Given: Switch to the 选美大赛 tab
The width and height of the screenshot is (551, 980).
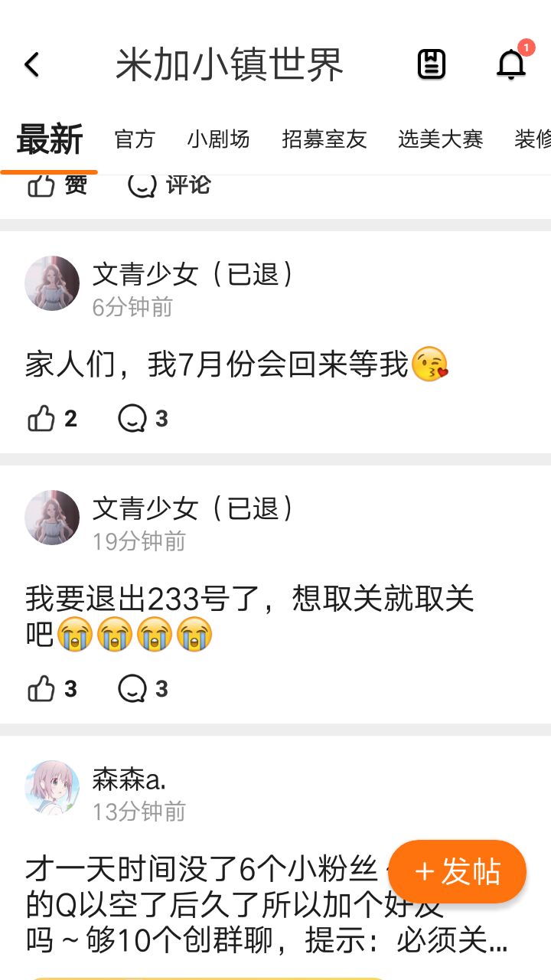Looking at the screenshot, I should tap(441, 139).
